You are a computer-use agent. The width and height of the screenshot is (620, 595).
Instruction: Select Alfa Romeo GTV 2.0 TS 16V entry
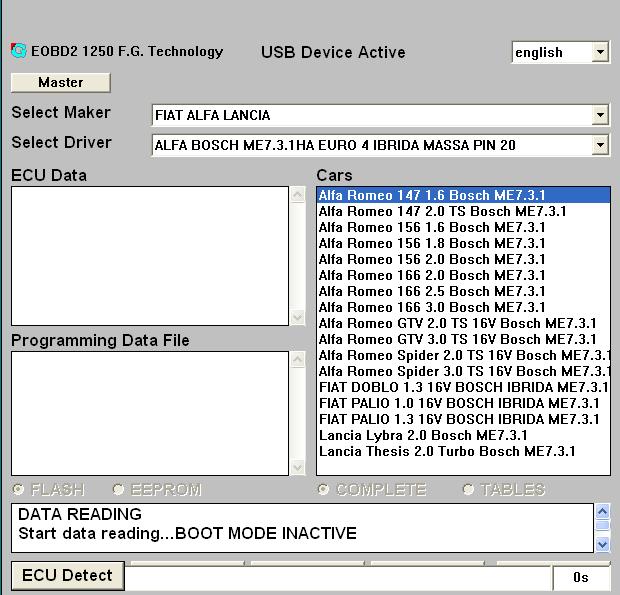pos(463,323)
